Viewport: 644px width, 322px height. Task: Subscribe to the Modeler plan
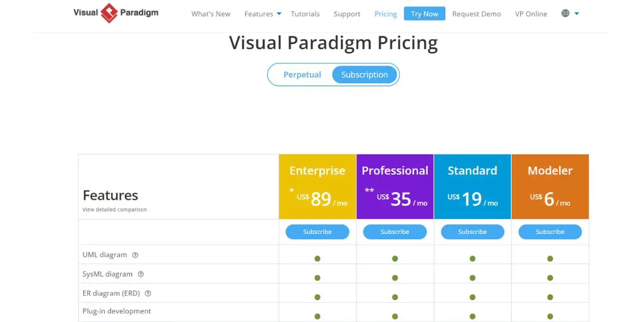(x=550, y=232)
